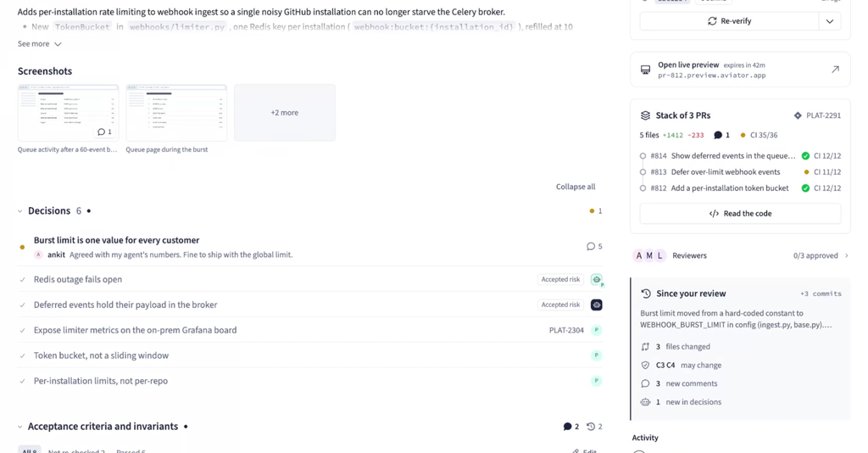Click the green check icon on PR #814 row
868x453 pixels.
(805, 155)
